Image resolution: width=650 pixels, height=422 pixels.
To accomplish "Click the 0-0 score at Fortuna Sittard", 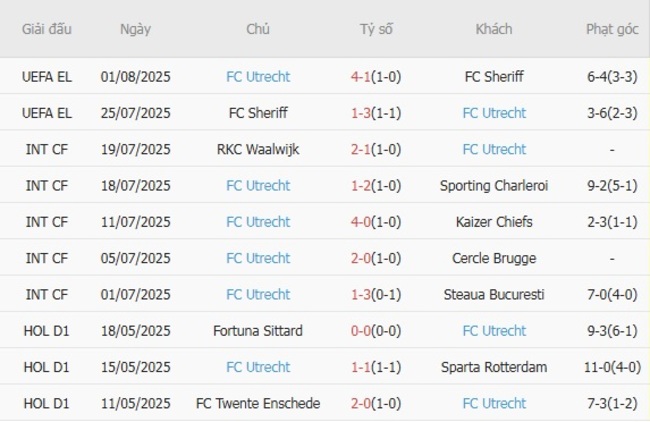I will tap(362, 331).
